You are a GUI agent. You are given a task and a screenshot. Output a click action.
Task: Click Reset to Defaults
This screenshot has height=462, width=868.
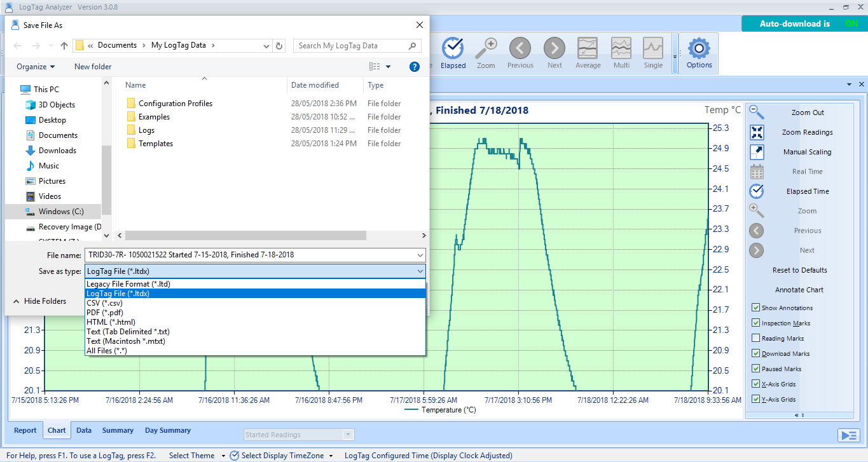coord(799,270)
